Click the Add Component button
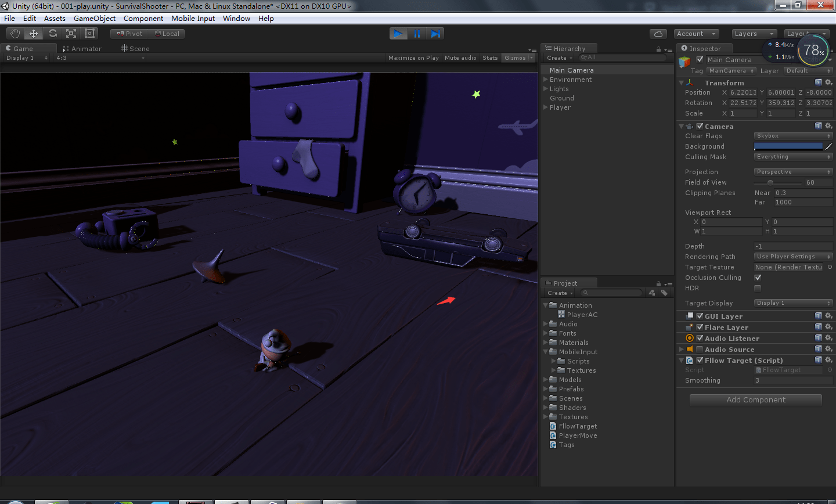This screenshot has width=836, height=504. (x=755, y=399)
